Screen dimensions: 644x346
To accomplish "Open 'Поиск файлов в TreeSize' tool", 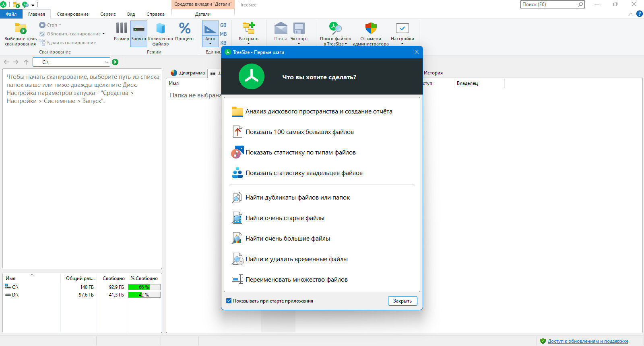I will pos(335,29).
